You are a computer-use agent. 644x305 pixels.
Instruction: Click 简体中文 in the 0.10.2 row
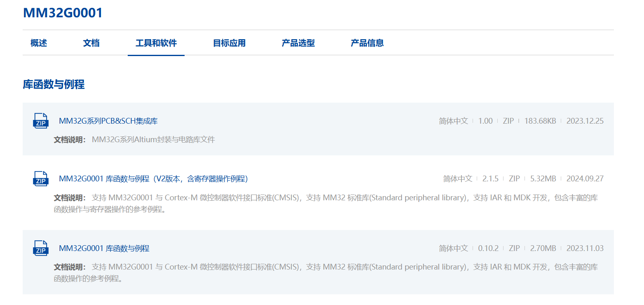[x=454, y=249]
